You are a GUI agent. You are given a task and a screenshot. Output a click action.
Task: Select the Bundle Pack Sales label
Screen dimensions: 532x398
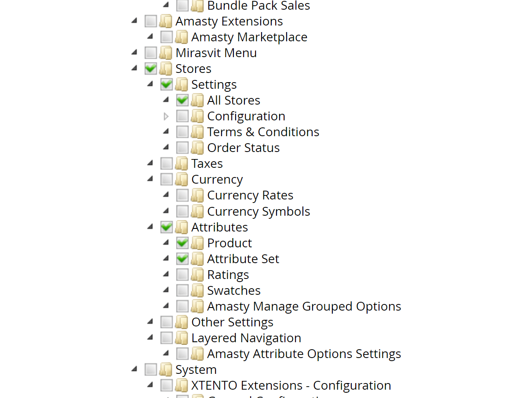259,6
